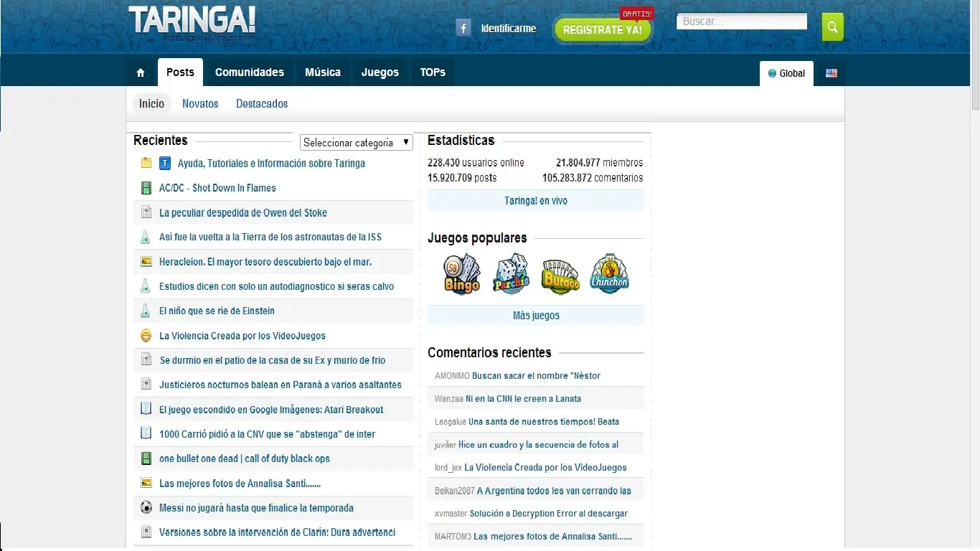
Task: Click the flask icon beside astronautas ISS post
Action: click(146, 237)
